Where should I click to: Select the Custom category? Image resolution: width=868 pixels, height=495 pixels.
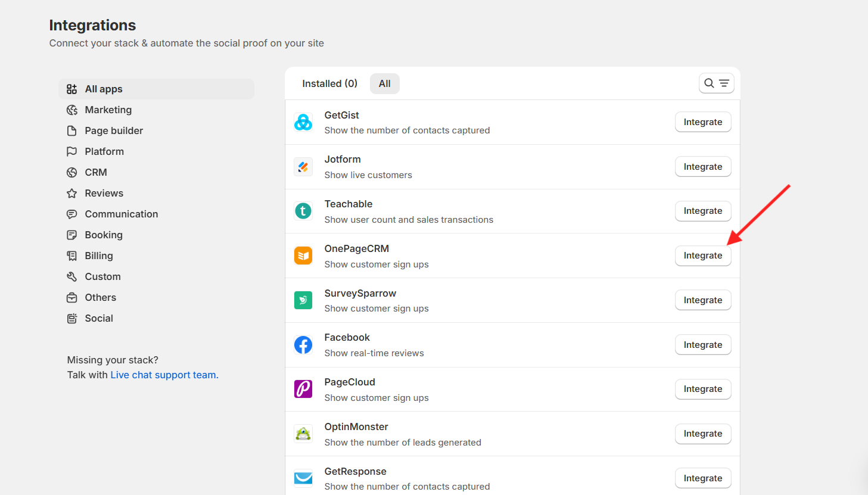pyautogui.click(x=157, y=277)
